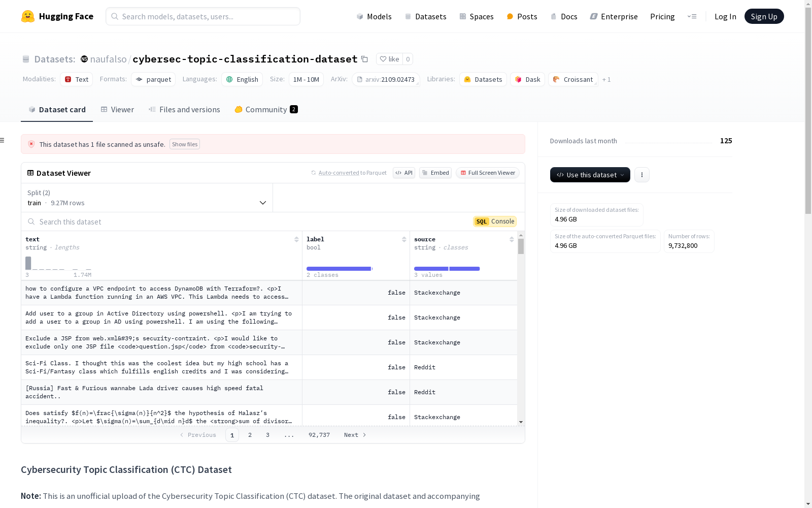Go to page 2 of rows
Viewport: 812px width, 508px height.
[x=250, y=435]
